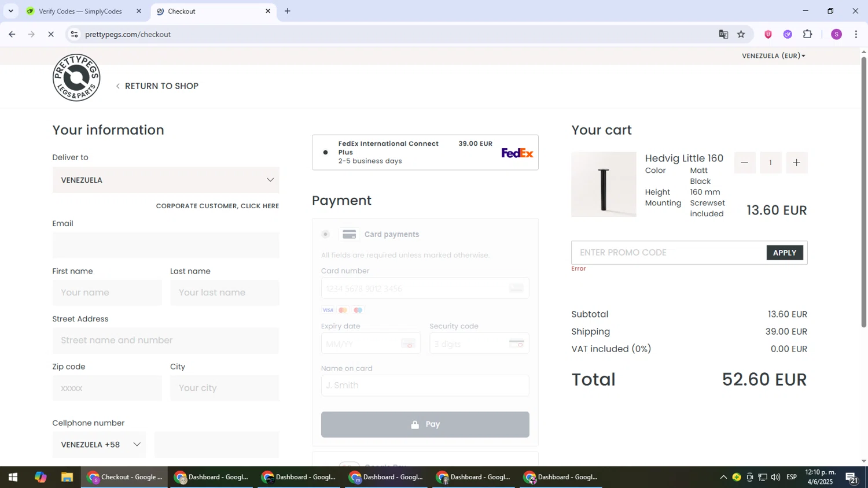The width and height of the screenshot is (868, 488).
Task: Click the ESP language indicator
Action: [x=792, y=477]
